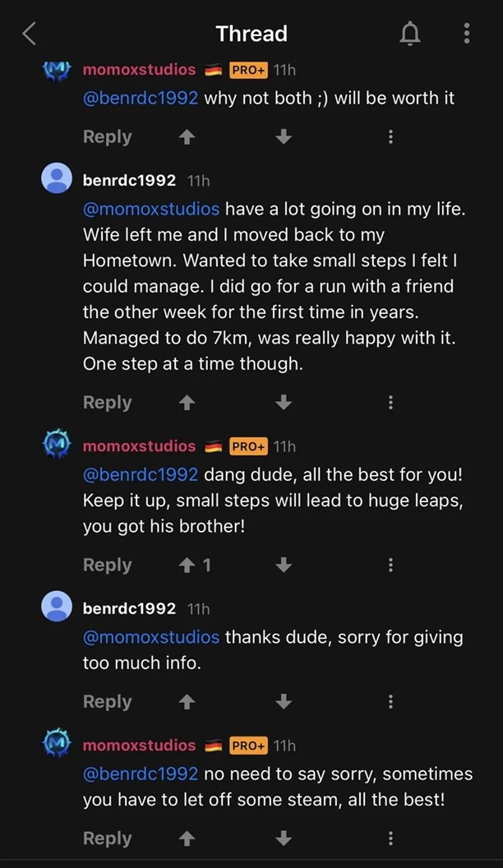Open more options for the 'Wife left me' comment
This screenshot has width=503, height=868.
click(x=390, y=403)
